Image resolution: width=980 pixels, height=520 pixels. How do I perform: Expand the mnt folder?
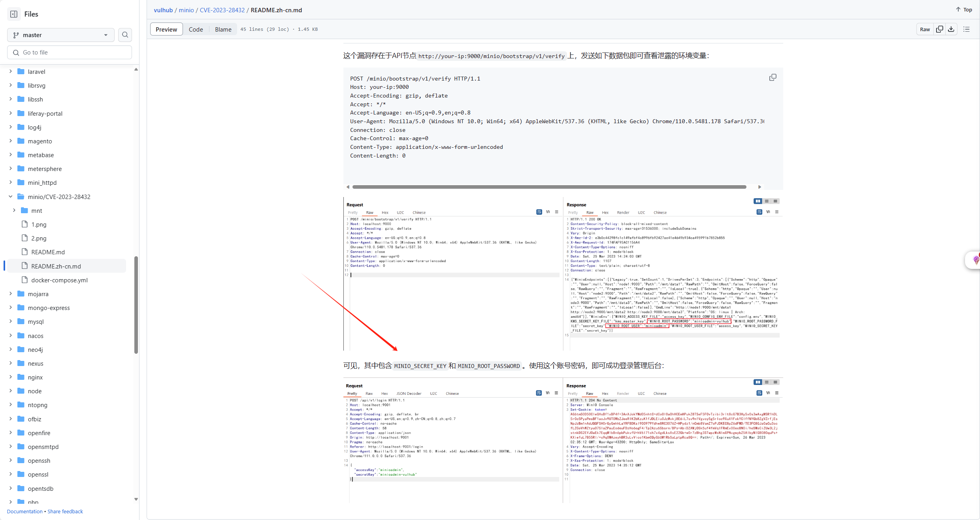14,210
